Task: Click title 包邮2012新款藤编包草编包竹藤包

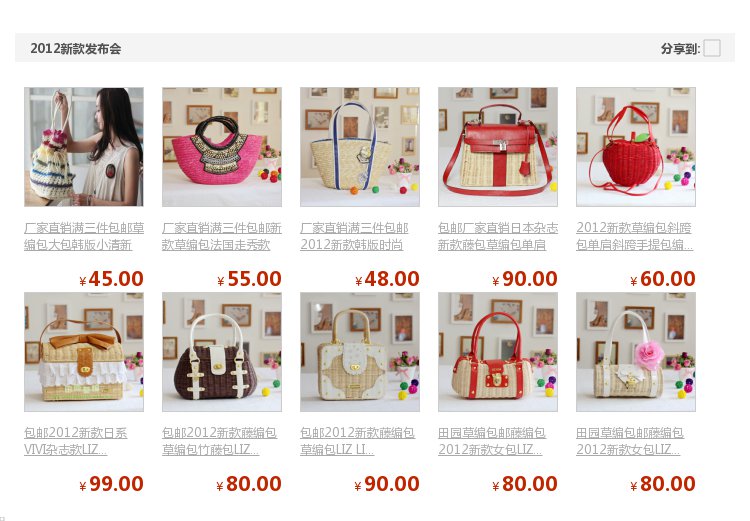Action: coord(220,441)
